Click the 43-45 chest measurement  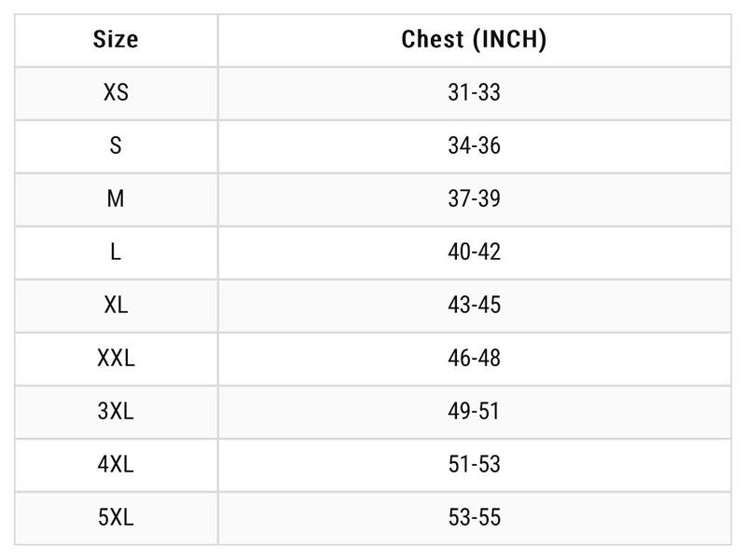(474, 306)
